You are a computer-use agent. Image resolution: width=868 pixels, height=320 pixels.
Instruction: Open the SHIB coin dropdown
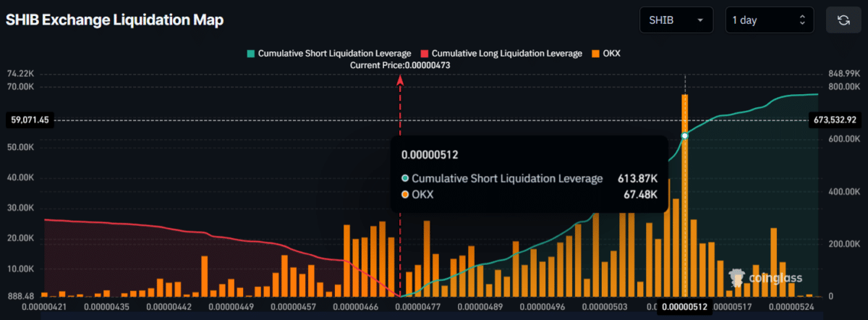(676, 20)
